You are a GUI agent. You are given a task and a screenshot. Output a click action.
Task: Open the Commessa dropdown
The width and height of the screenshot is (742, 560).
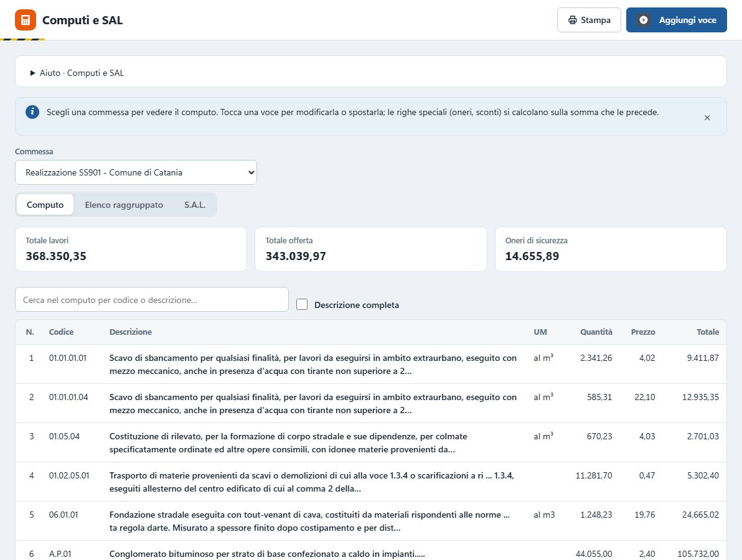point(136,172)
